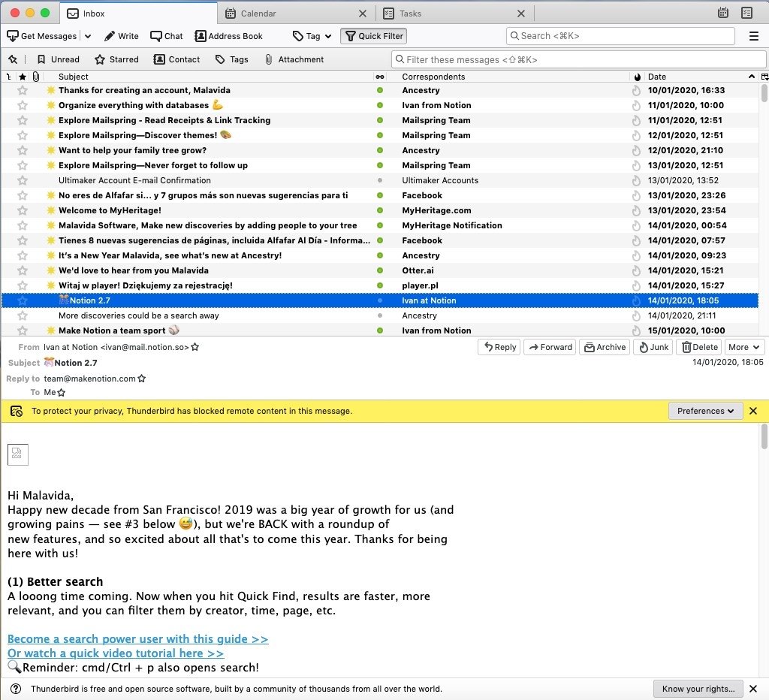
Task: Sort messages by Correspondents column
Action: [x=508, y=77]
